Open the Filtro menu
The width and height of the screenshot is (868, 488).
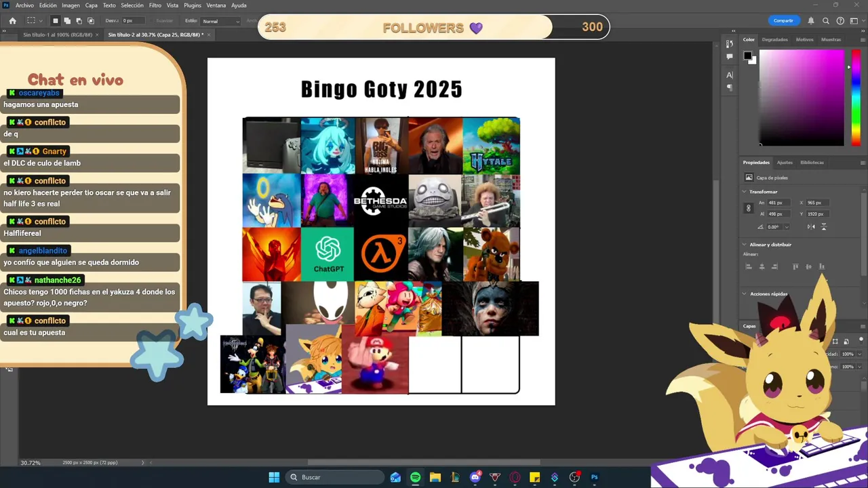tap(155, 5)
